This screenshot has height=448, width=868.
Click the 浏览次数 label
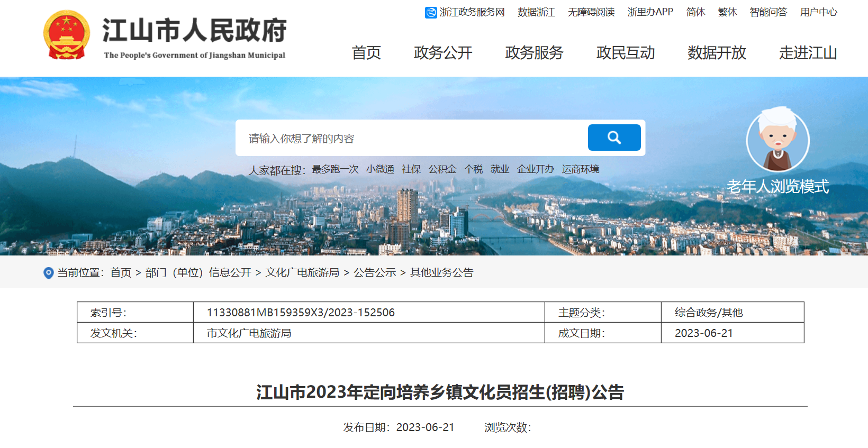tap(508, 427)
